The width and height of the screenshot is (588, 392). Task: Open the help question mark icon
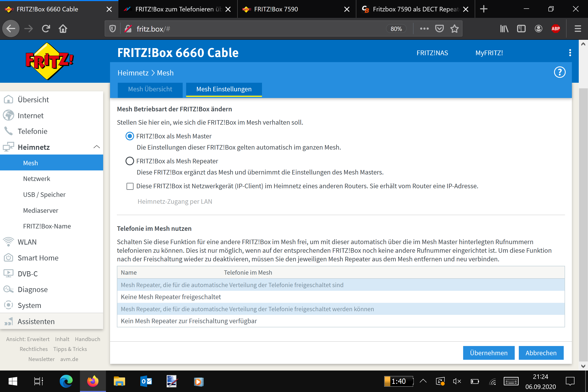pos(559,72)
